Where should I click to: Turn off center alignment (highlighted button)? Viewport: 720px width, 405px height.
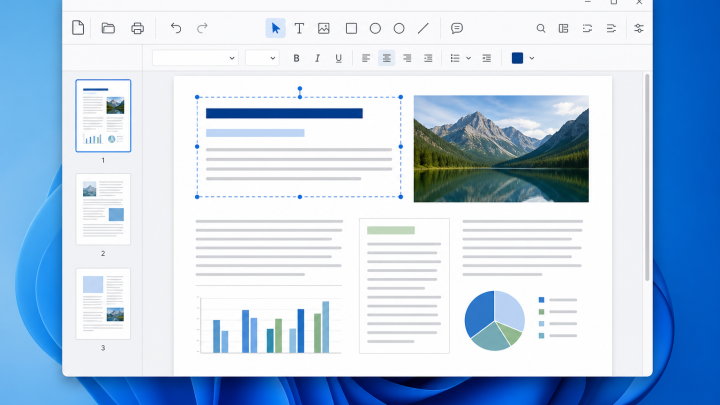coord(387,58)
